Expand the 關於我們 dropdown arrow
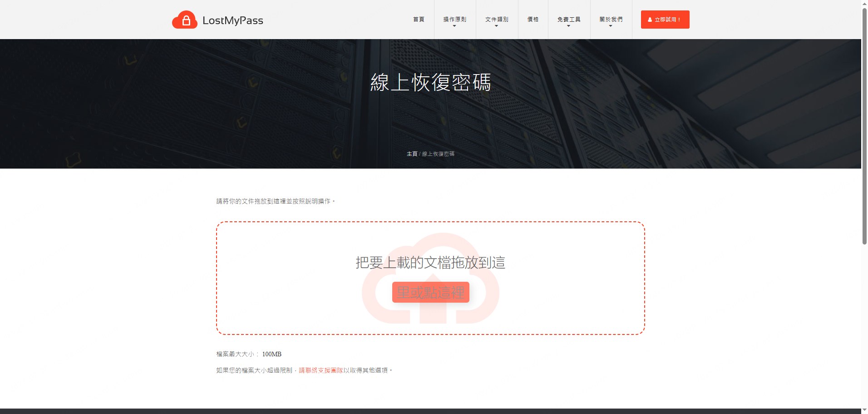Viewport: 868px width, 414px height. (611, 26)
